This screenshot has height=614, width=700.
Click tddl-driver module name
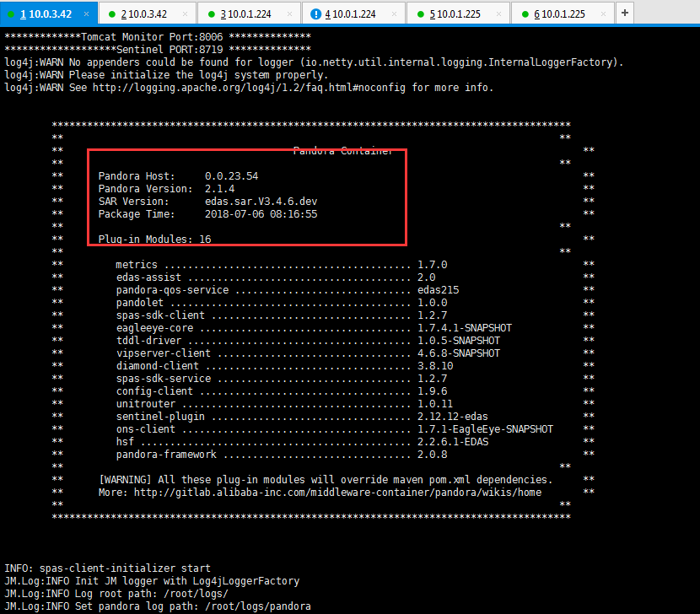click(148, 341)
